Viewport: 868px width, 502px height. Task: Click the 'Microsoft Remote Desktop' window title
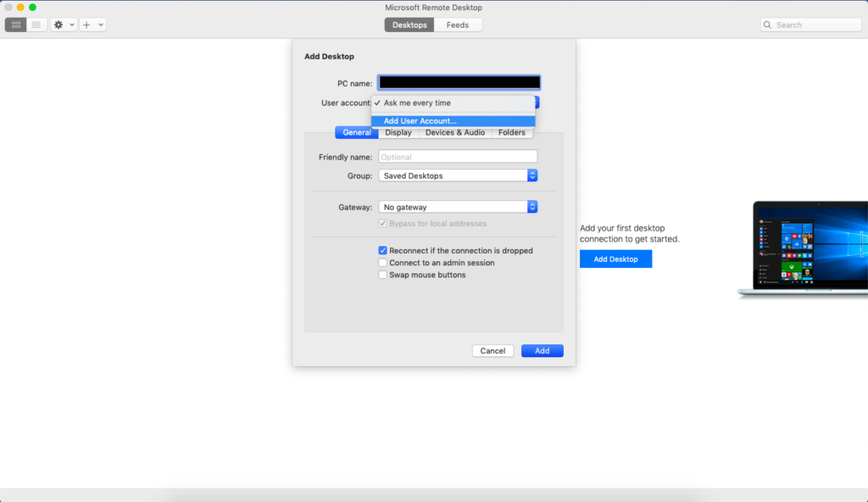coord(433,8)
